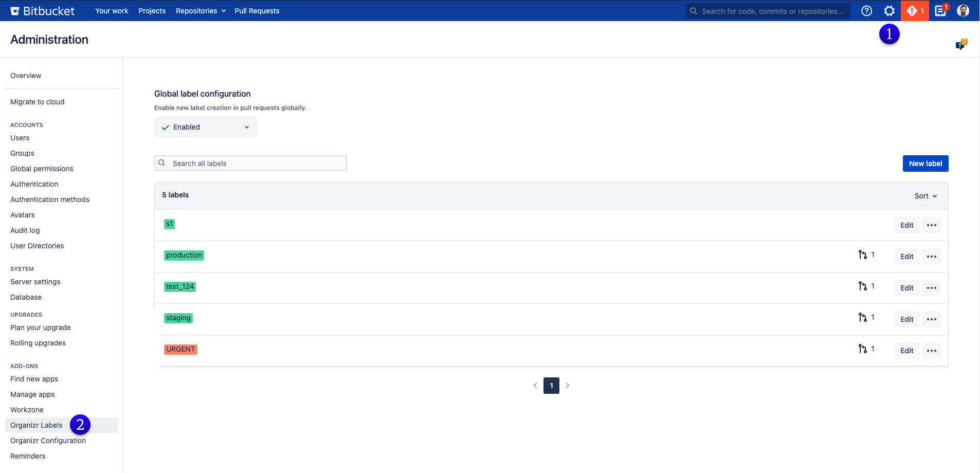Image resolution: width=980 pixels, height=473 pixels.
Task: Go to next page arrow in pagination
Action: click(568, 386)
